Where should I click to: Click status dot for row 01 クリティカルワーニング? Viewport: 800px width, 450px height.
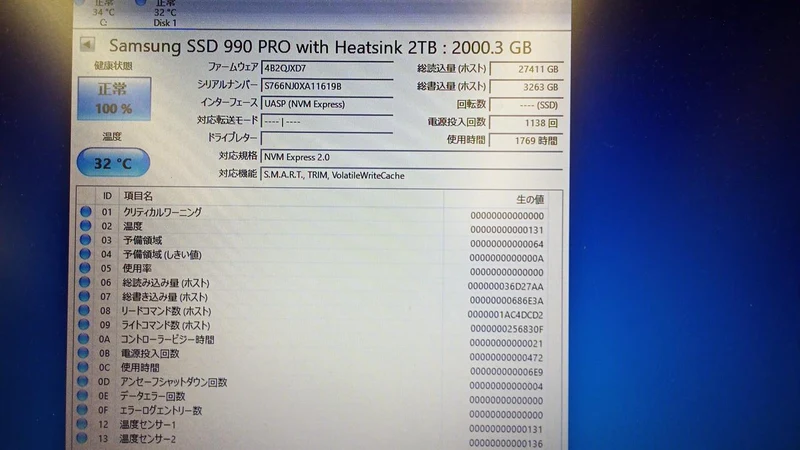pos(86,211)
